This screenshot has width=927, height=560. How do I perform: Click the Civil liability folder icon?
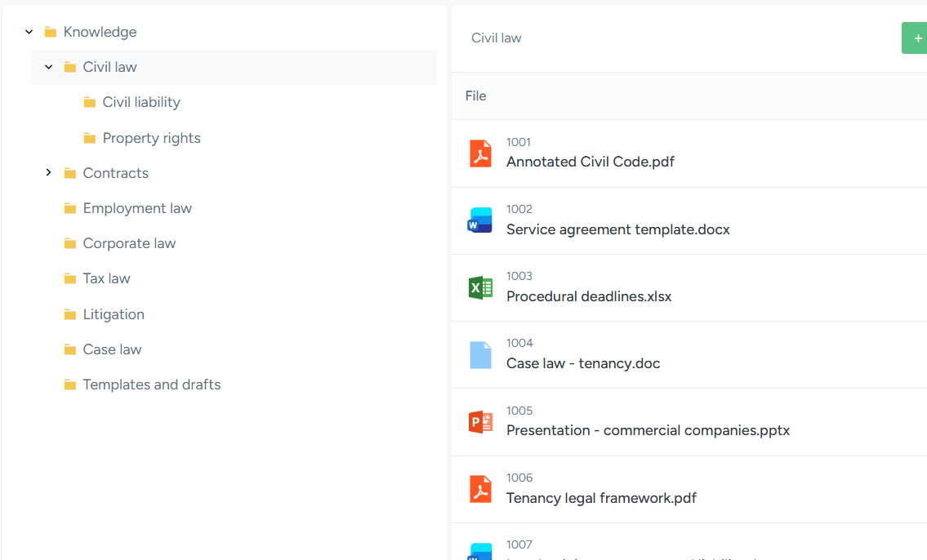[x=89, y=103]
